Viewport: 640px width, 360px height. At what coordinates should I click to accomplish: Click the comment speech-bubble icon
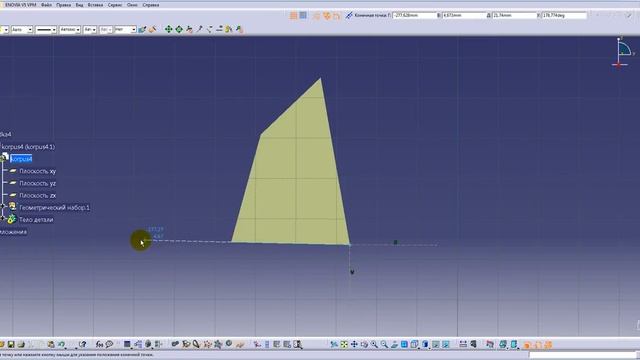[x=109, y=344]
